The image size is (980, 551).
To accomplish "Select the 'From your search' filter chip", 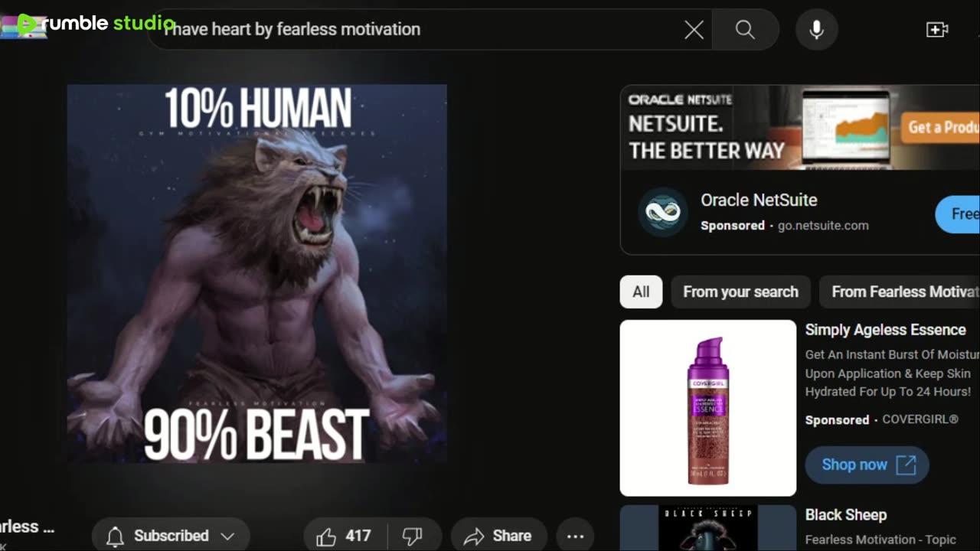I will click(740, 292).
